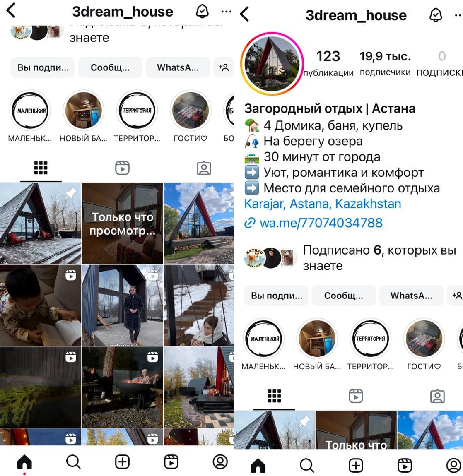Select the grid posts tab in right profile
The image size is (463, 476).
[x=274, y=396]
